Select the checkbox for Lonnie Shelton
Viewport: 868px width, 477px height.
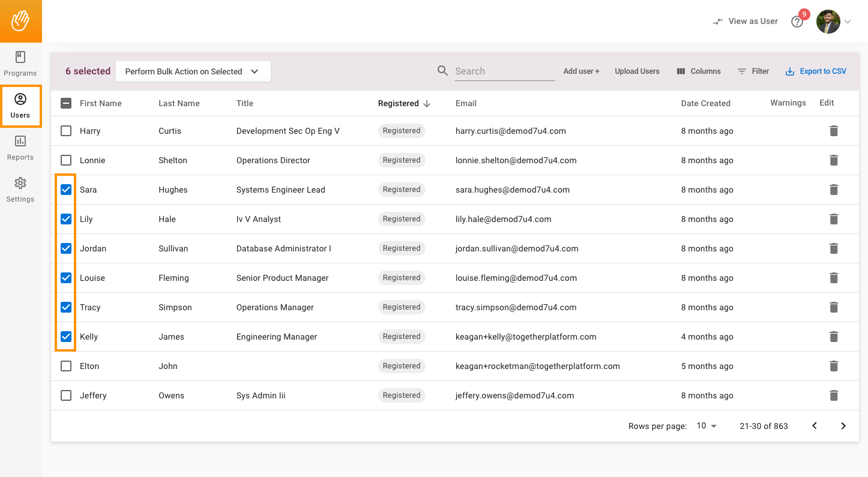click(x=65, y=160)
